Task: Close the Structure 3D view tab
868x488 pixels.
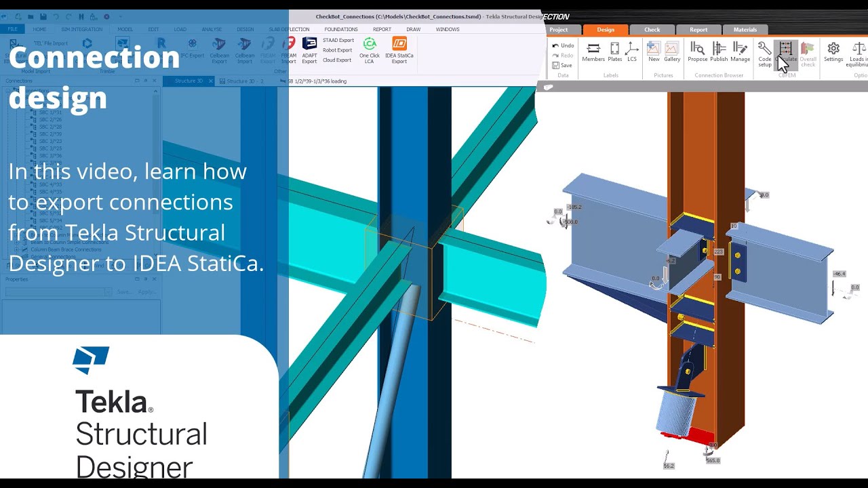Action: pyautogui.click(x=210, y=81)
